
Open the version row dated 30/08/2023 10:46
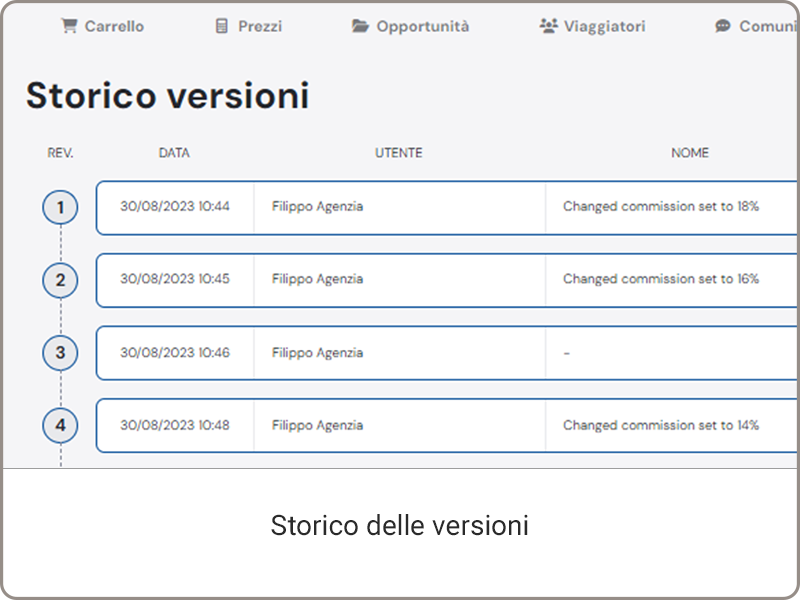coord(447,353)
